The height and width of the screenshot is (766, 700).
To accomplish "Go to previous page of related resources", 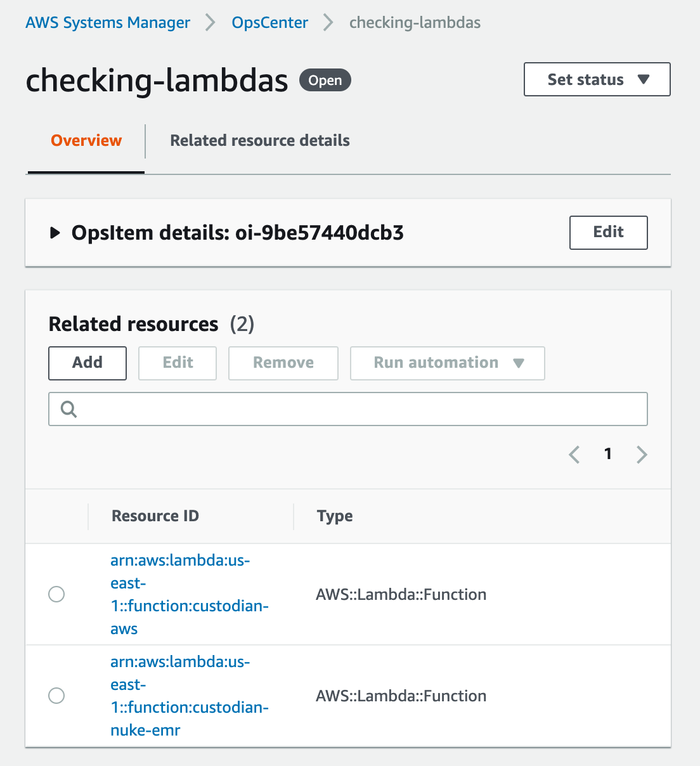I will pyautogui.click(x=574, y=454).
